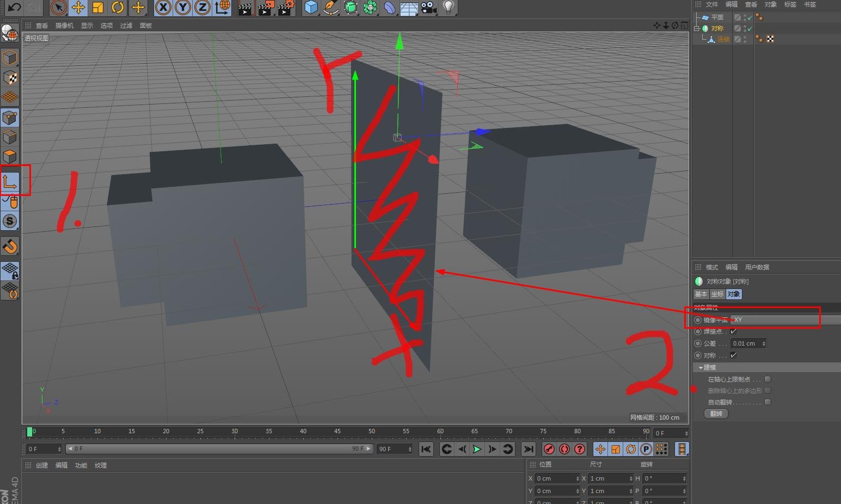Enable the Axis mode tool in left sidebar
This screenshot has height=504, width=841.
coord(10,181)
